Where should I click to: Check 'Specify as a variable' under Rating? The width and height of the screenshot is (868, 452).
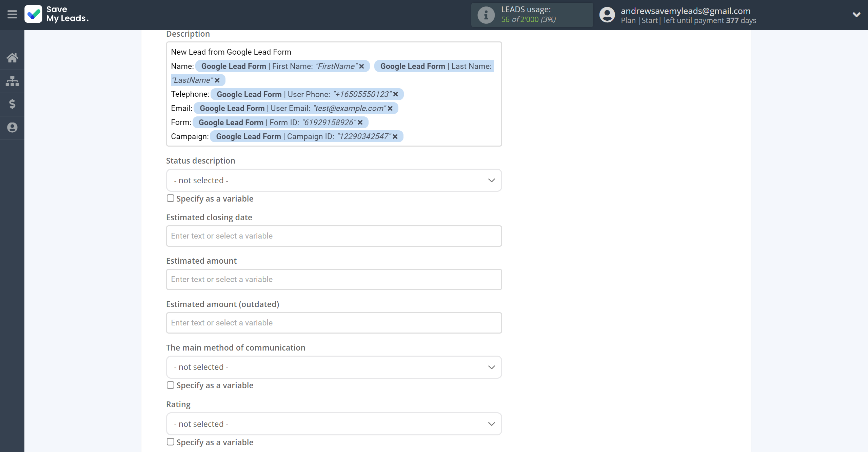click(x=170, y=442)
